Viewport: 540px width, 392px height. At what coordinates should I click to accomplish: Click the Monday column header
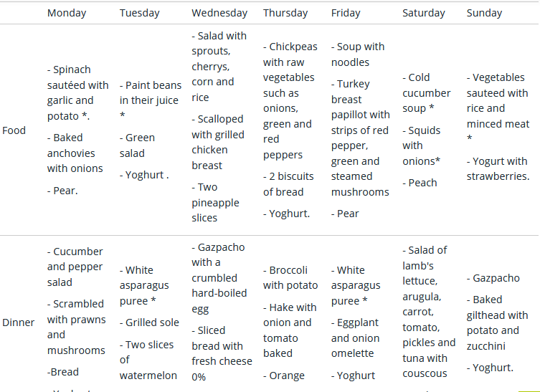[67, 13]
